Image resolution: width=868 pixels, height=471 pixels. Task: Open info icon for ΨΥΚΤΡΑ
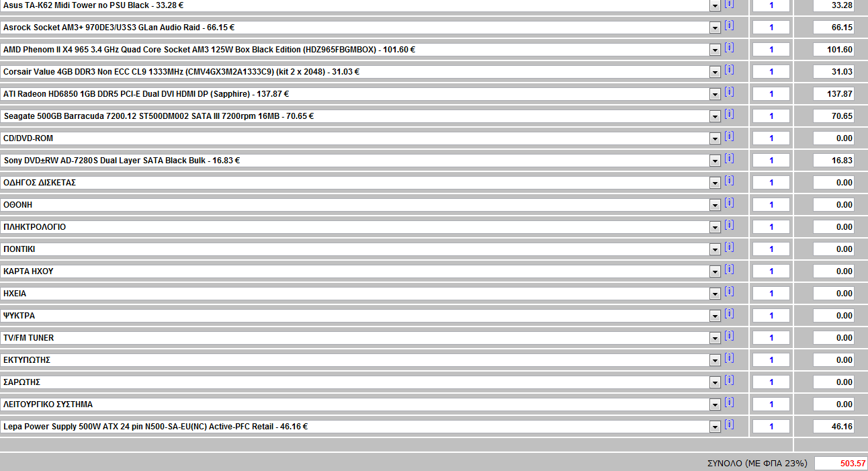729,314
